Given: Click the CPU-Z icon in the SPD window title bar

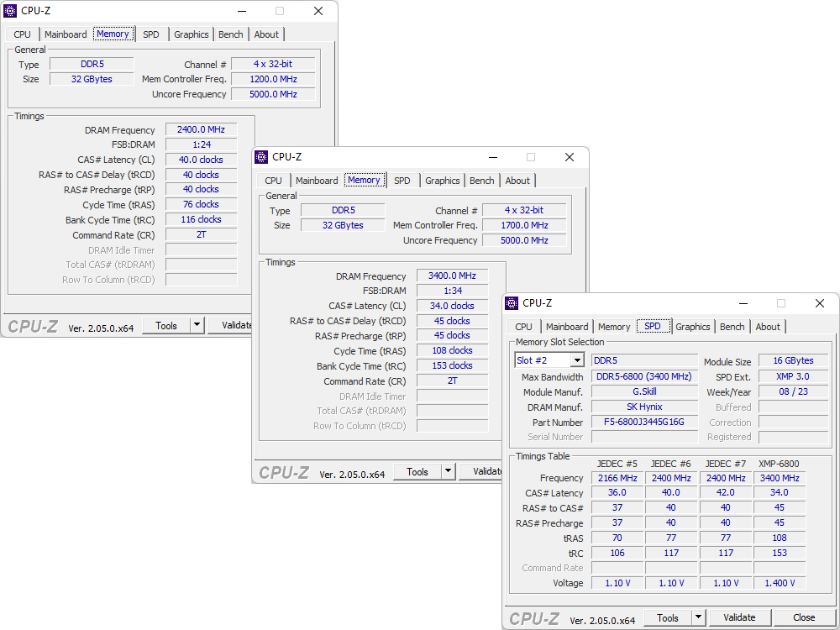Looking at the screenshot, I should [x=512, y=303].
